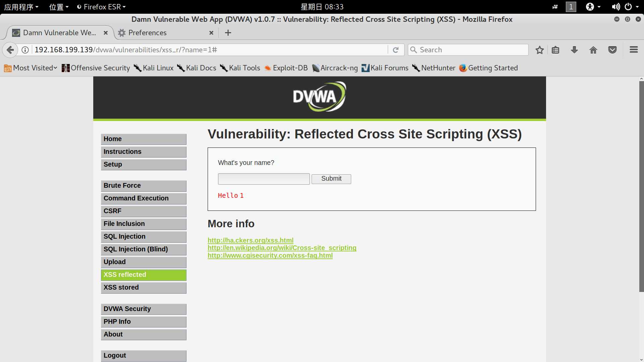Bookmark this page with the star icon
The height and width of the screenshot is (362, 644).
[539, 50]
